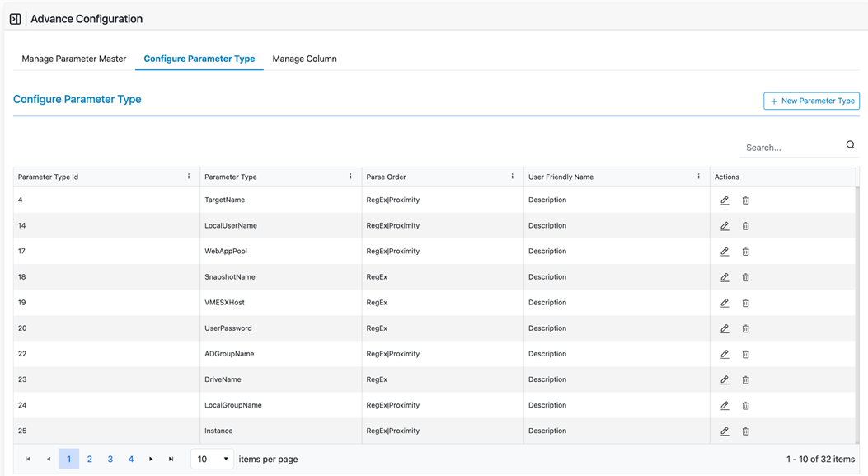Delete the LocalUserName parameter type row
Screen dimensions: 868x476
pyautogui.click(x=745, y=226)
